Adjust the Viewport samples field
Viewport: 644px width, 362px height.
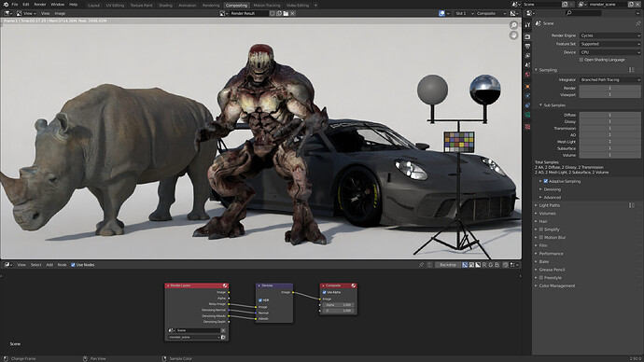coord(609,95)
